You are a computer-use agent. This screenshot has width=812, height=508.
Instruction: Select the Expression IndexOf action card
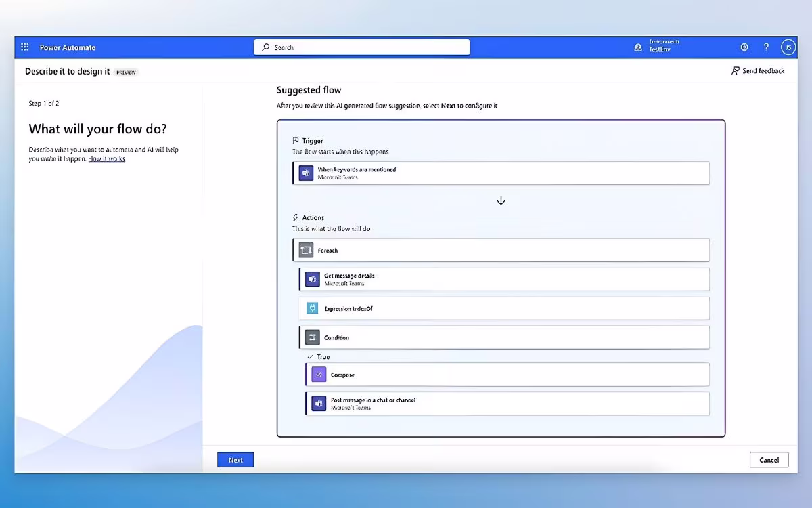click(505, 308)
